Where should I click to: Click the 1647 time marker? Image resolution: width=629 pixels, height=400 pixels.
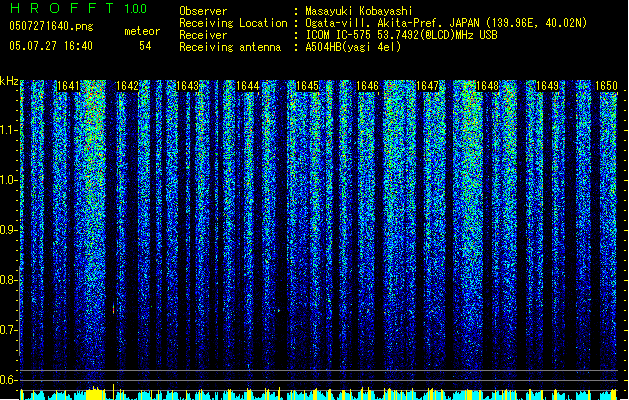tap(427, 86)
